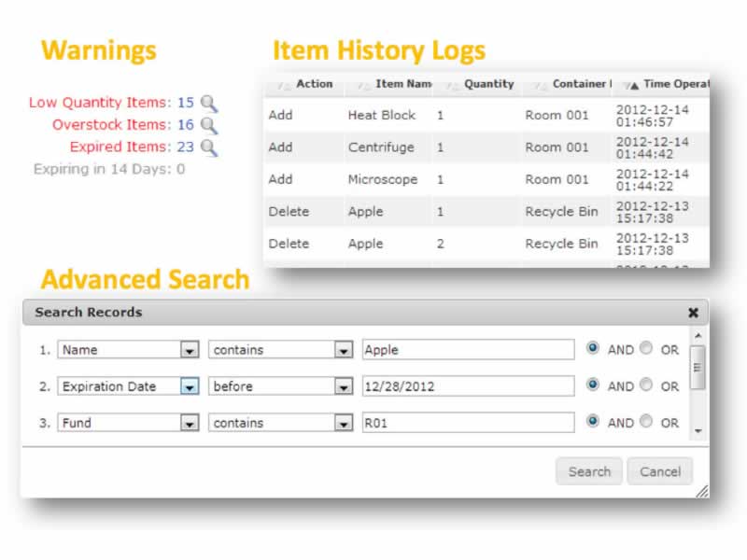The image size is (747, 560).
Task: Click the Search button
Action: coord(589,471)
